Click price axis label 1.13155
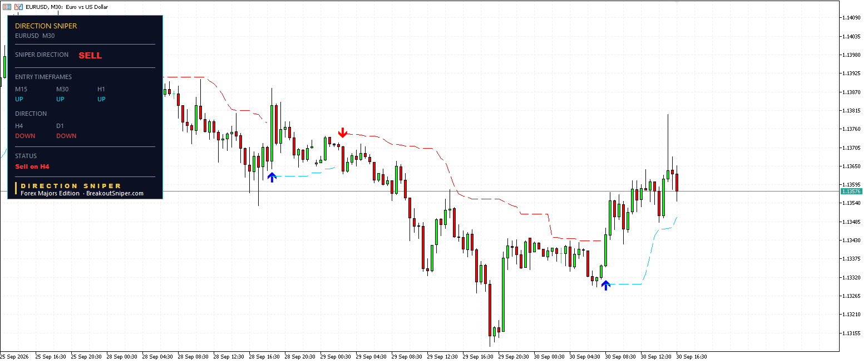The height and width of the screenshot is (363, 868). tap(852, 333)
